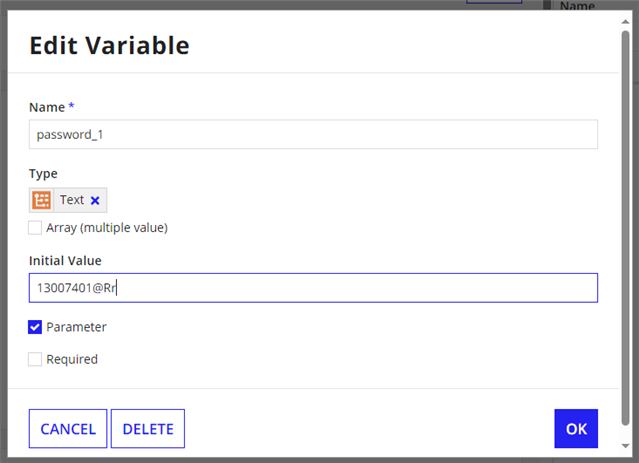Click the Name column header behind dialog

577,6
